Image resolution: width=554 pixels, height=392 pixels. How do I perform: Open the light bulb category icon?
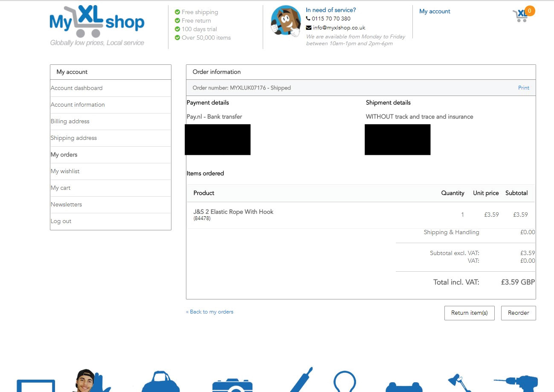coord(345,381)
